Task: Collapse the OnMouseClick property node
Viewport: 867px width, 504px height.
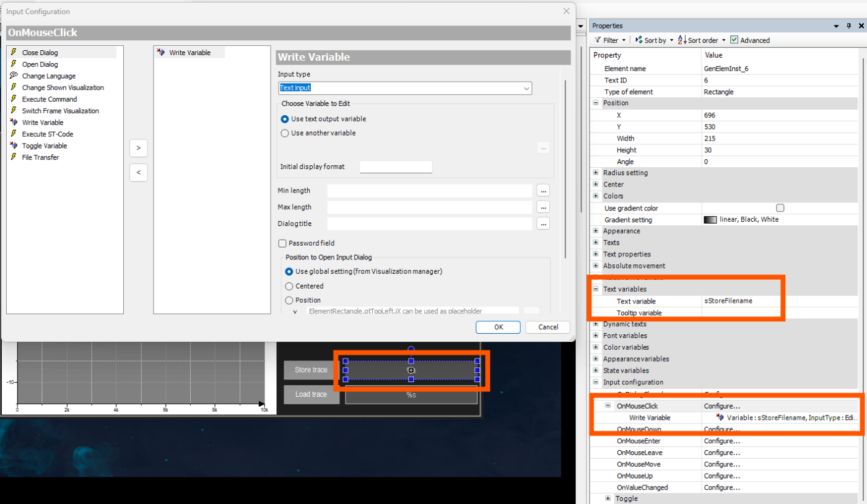Action: [x=608, y=406]
